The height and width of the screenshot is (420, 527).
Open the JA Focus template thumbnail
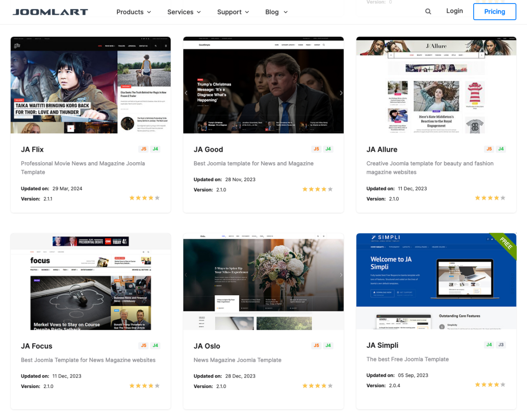[91, 282]
